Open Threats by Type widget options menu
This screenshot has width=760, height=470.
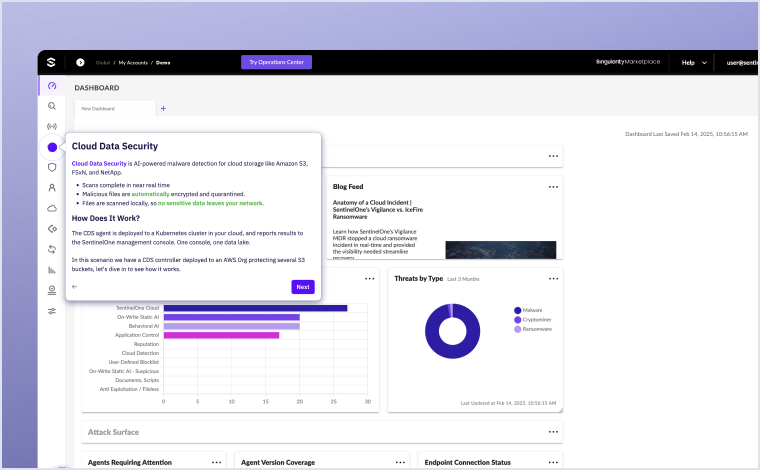coord(553,278)
